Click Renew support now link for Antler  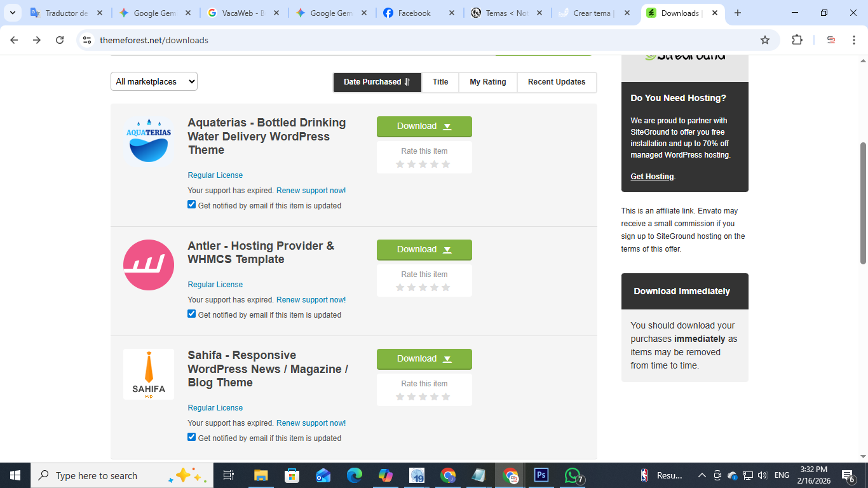[x=311, y=300]
